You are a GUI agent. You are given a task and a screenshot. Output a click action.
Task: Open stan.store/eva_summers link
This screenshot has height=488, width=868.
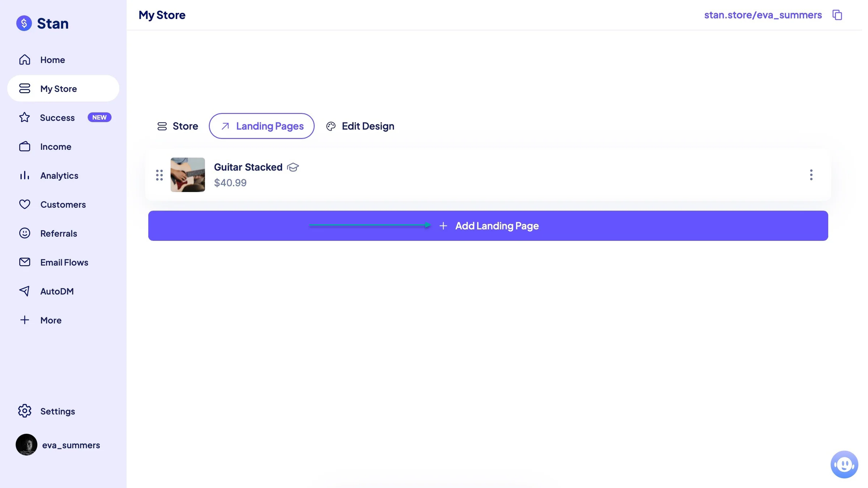763,15
